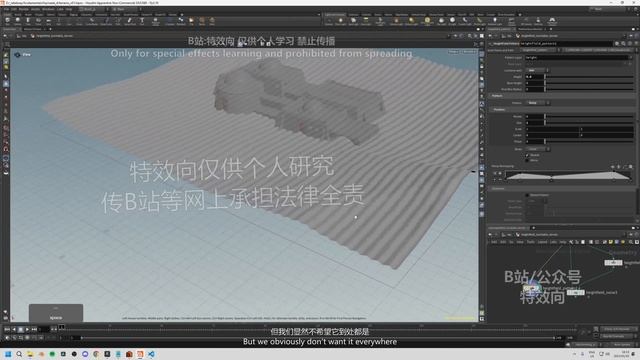Open the File menu
Screen dimensions: 640x360
coord(7,9)
